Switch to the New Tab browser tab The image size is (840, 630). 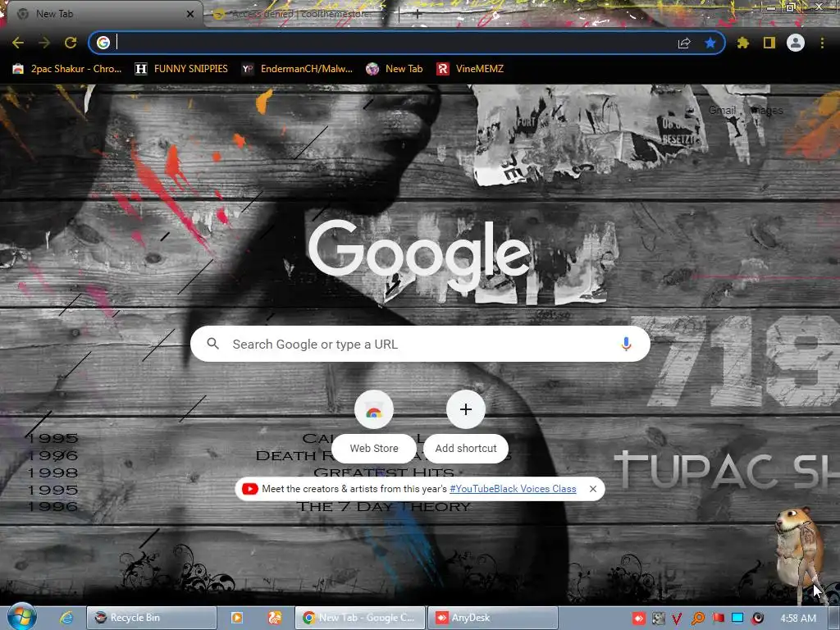(x=104, y=14)
